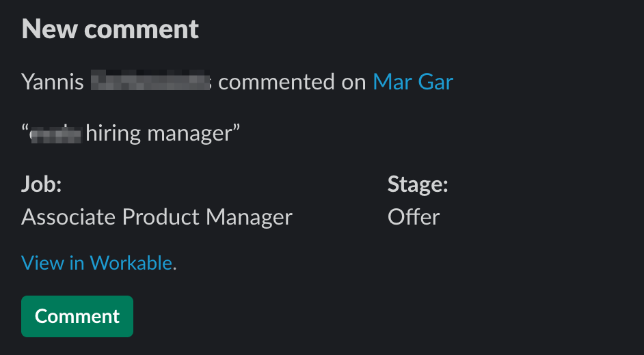Viewport: 644px width, 355px height.
Task: Click the words commented on
Action: [292, 81]
